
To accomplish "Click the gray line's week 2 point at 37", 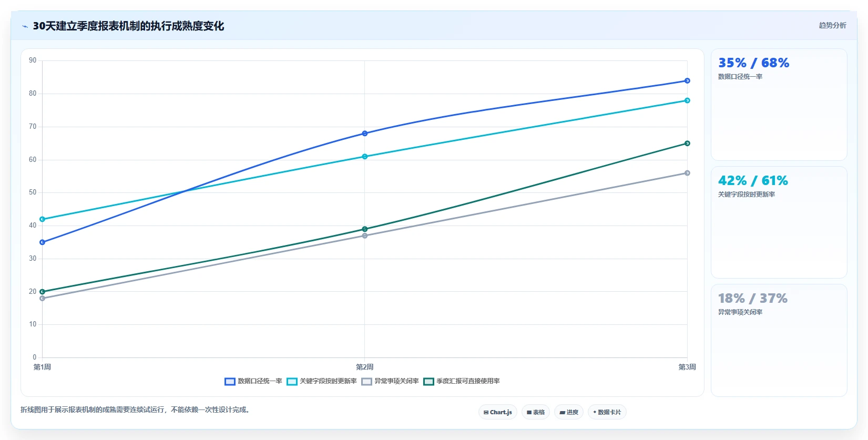I will coord(365,236).
